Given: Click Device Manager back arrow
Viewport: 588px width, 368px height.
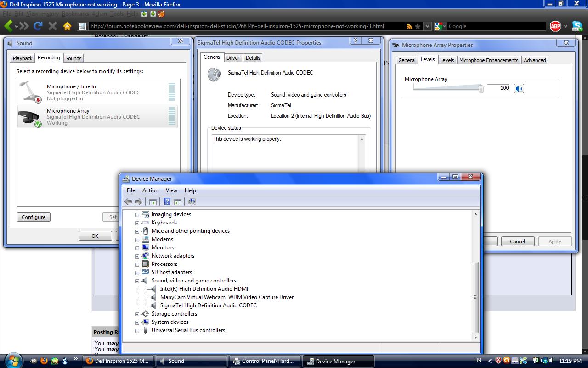Looking at the screenshot, I should [x=128, y=201].
